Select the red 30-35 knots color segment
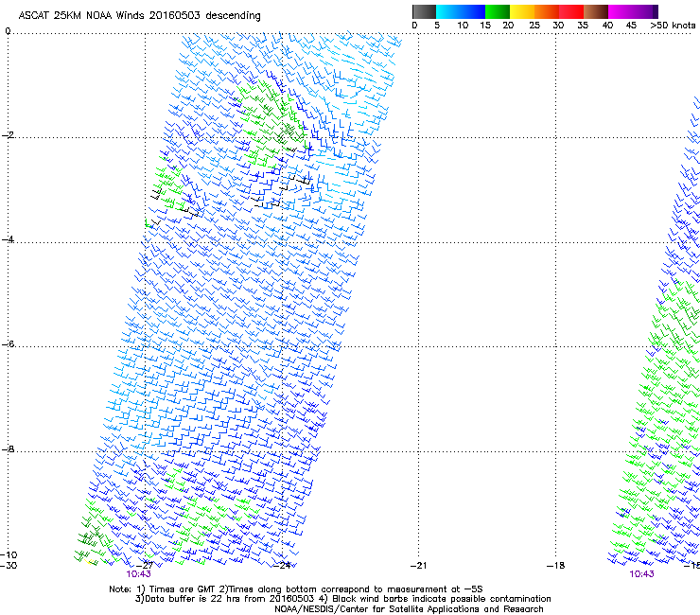 click(x=571, y=11)
